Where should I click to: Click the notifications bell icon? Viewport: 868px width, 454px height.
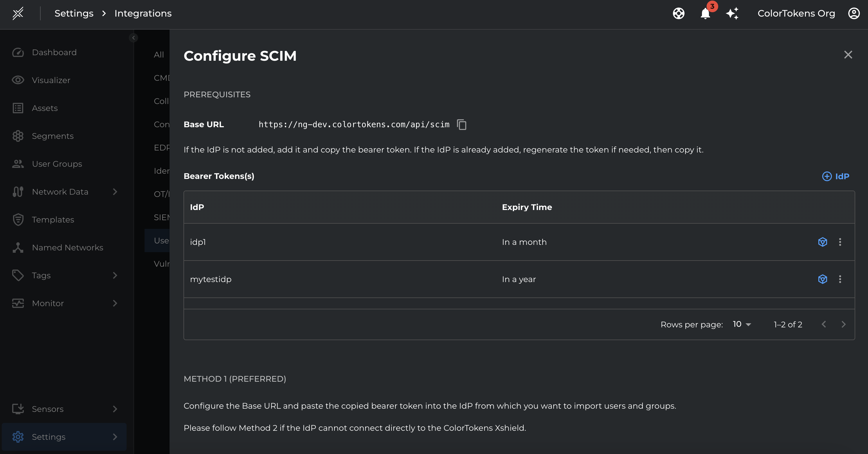click(x=705, y=14)
